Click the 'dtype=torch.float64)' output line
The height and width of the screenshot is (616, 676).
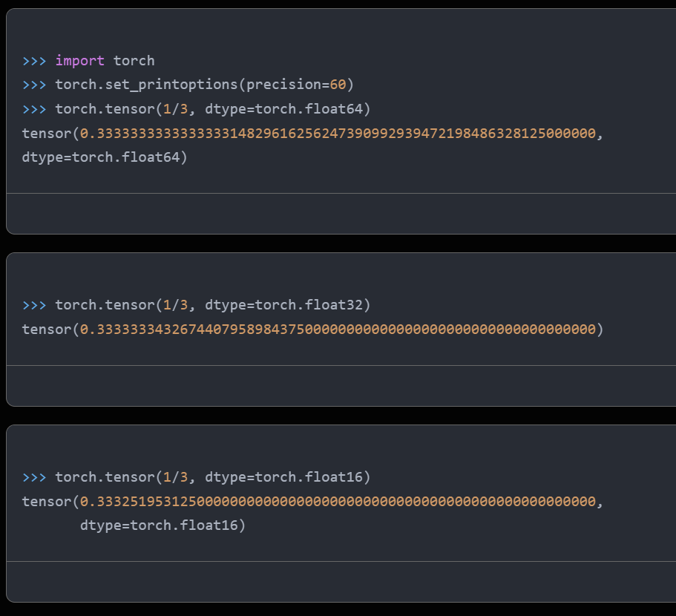(x=105, y=157)
